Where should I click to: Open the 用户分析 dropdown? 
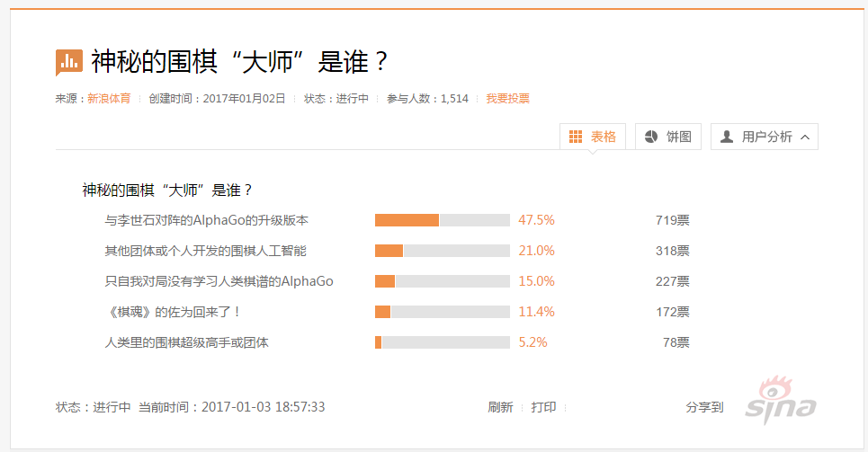[x=765, y=137]
